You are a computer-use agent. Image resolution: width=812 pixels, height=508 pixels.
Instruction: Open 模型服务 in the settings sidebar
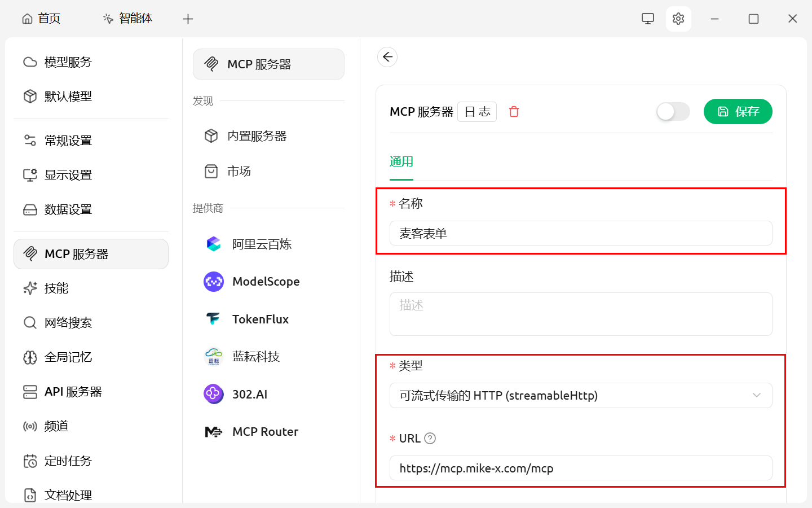(68, 62)
